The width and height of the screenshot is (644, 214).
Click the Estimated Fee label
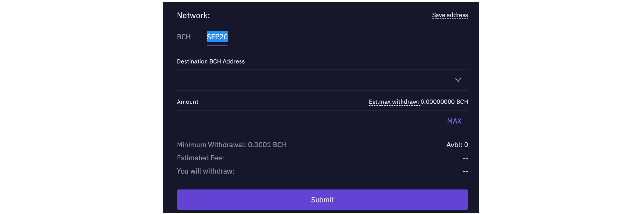tap(200, 158)
